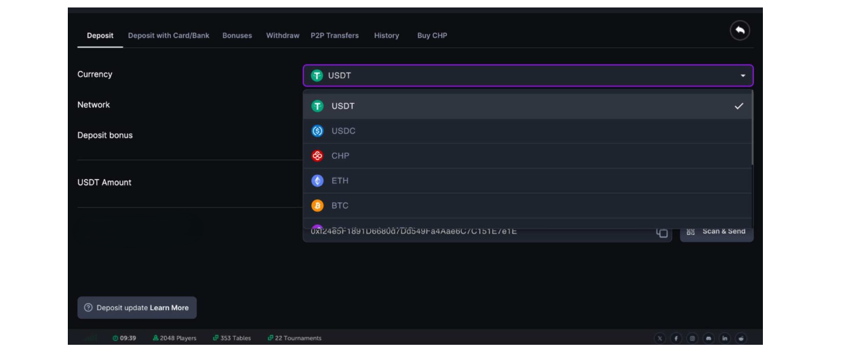Click the currency list scrollbar

coord(751,129)
